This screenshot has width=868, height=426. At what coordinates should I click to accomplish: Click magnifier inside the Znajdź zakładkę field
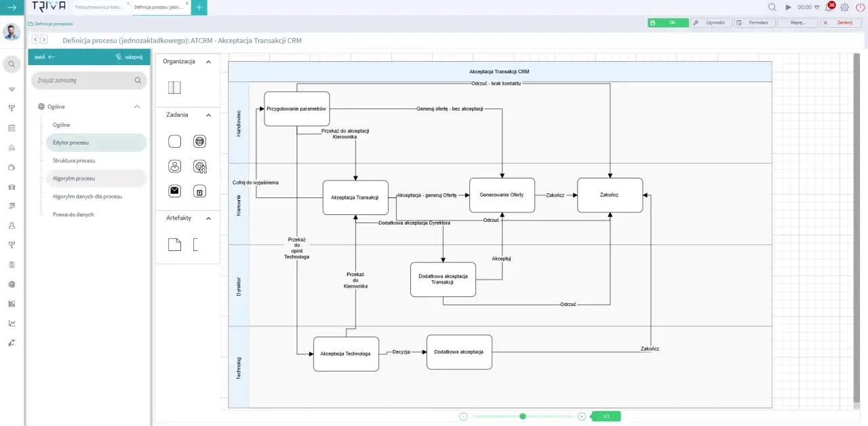(x=138, y=80)
